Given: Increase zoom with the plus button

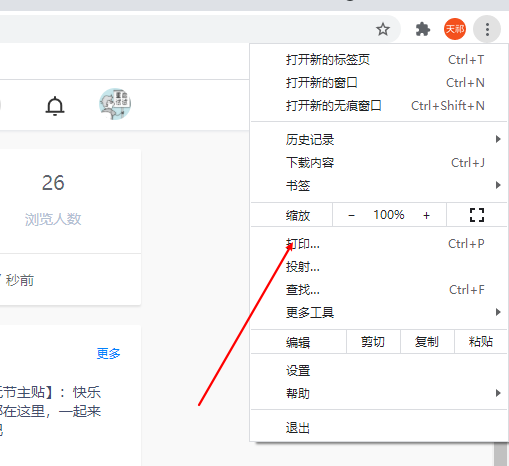Looking at the screenshot, I should click(426, 215).
